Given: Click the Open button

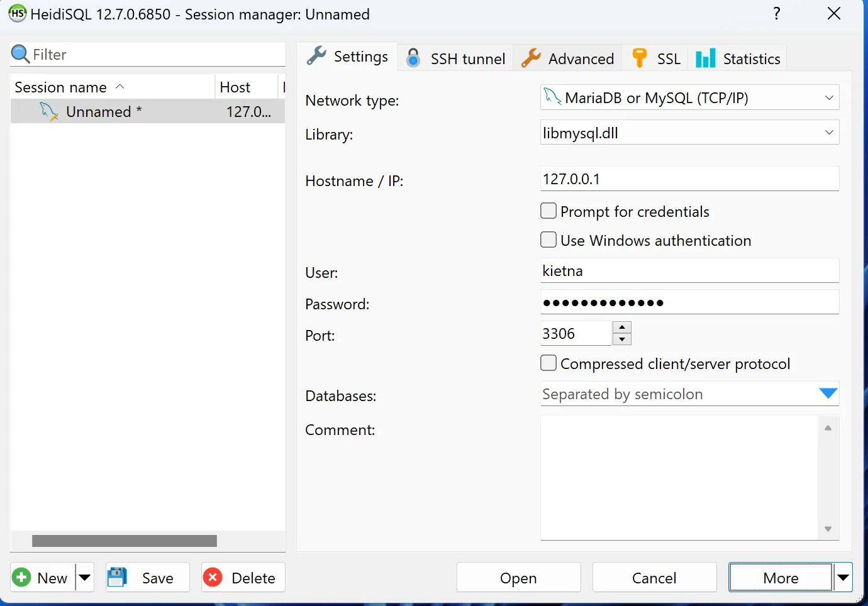Looking at the screenshot, I should click(x=519, y=577).
